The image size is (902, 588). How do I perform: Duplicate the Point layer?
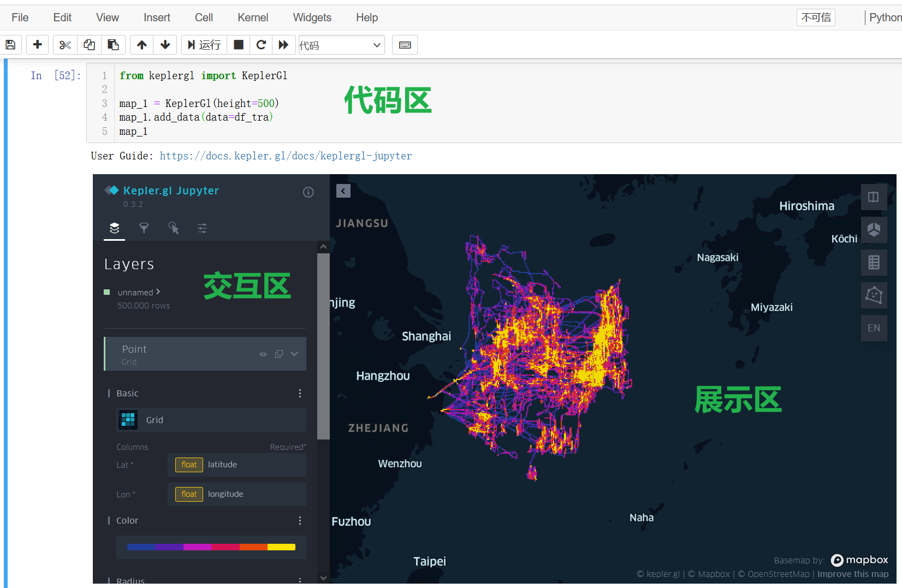tap(278, 354)
